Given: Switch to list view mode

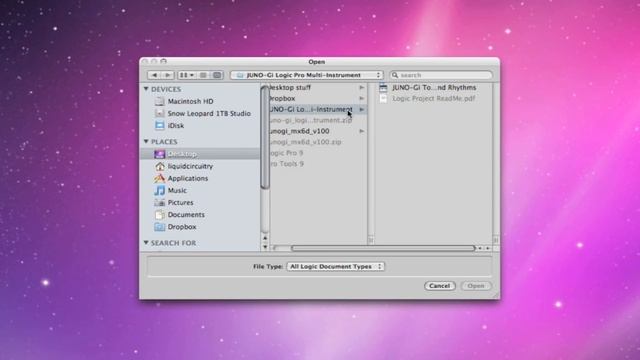Looking at the screenshot, I should click(203, 75).
